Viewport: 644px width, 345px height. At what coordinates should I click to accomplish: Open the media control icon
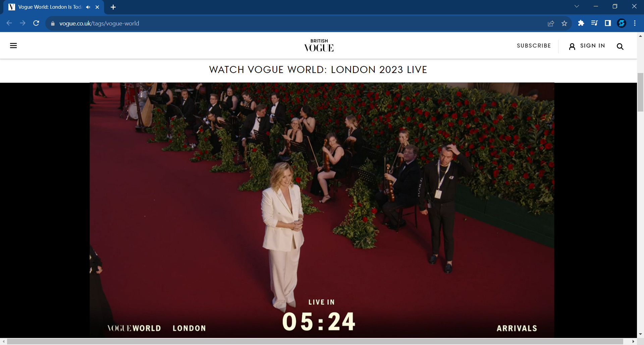click(594, 23)
